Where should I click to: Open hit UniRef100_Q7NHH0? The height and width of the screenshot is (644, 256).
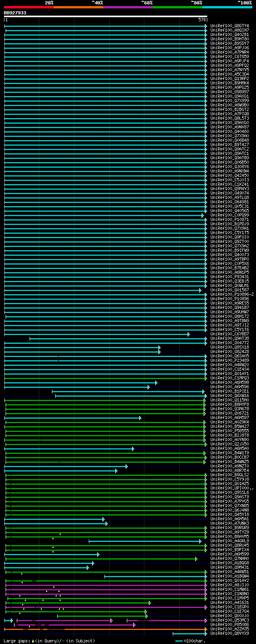tap(230, 559)
